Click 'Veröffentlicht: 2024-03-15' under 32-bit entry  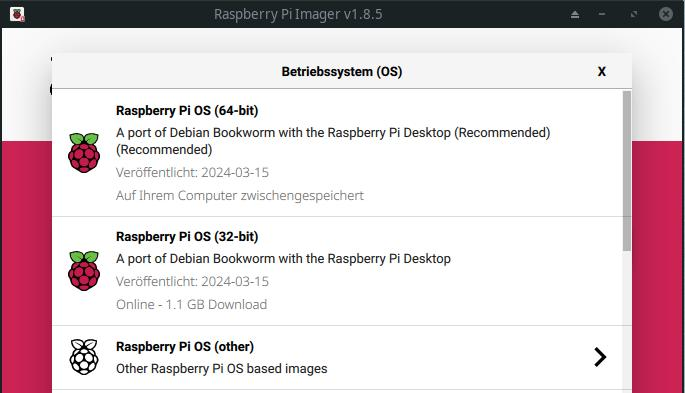tap(192, 281)
